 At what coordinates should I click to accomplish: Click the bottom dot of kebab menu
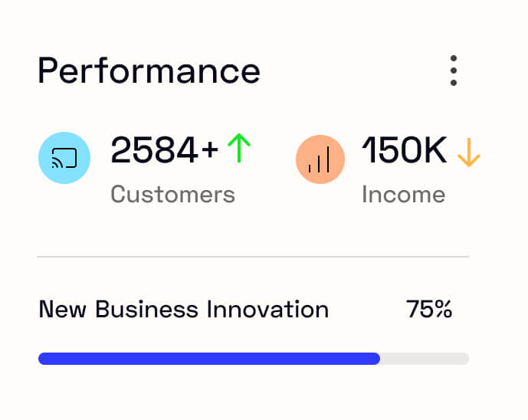453,83
